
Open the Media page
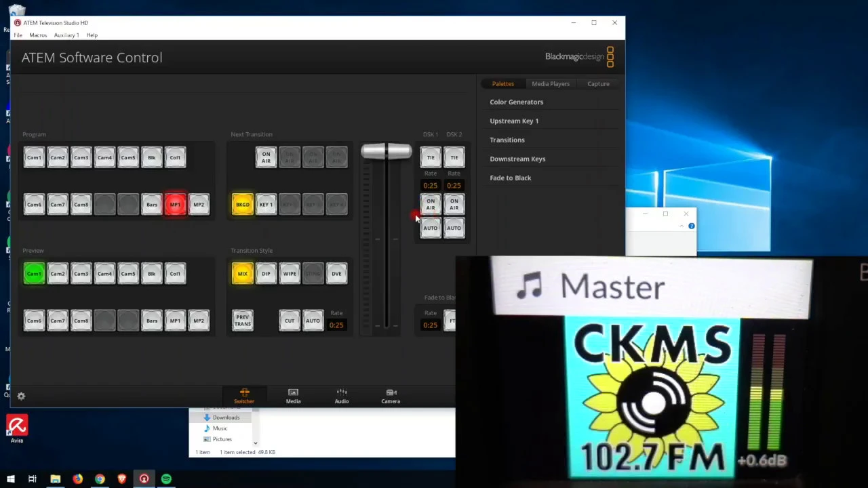(x=293, y=396)
